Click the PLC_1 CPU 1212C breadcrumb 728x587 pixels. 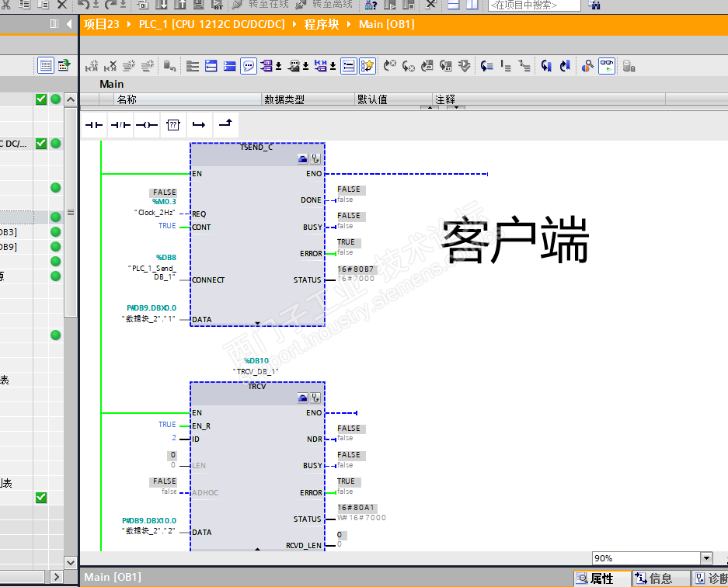[x=211, y=24]
